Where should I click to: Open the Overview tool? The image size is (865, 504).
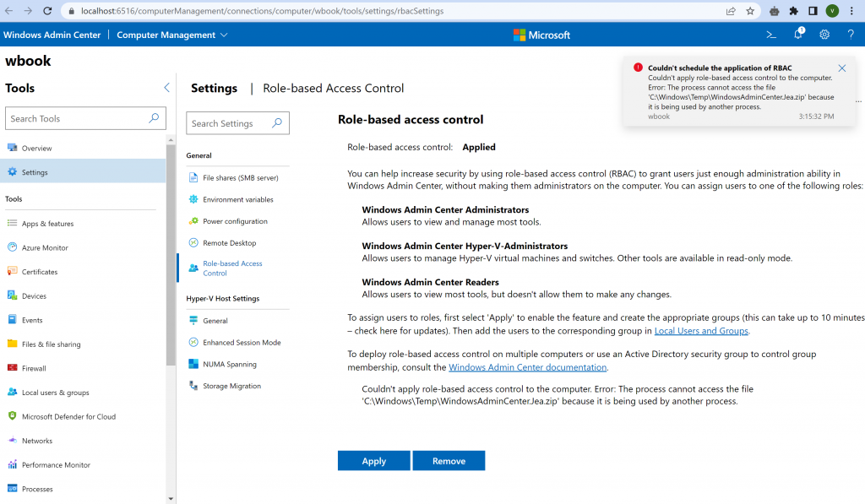[83, 148]
